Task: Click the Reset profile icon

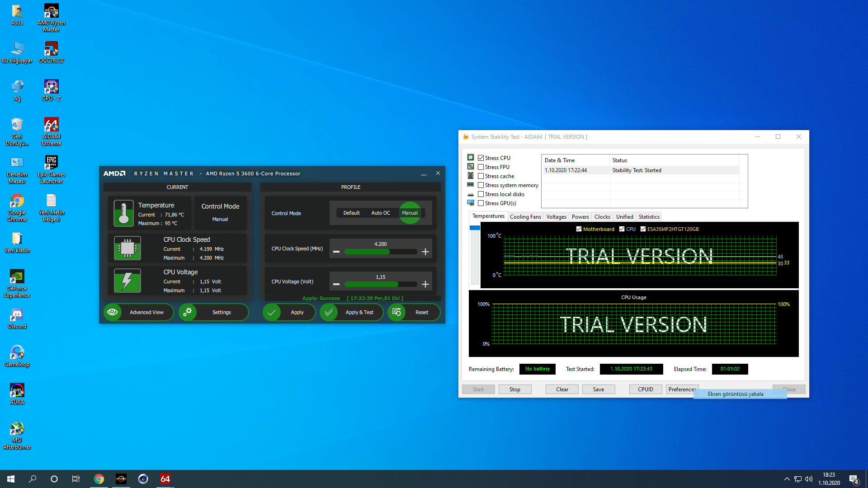Action: (x=396, y=312)
